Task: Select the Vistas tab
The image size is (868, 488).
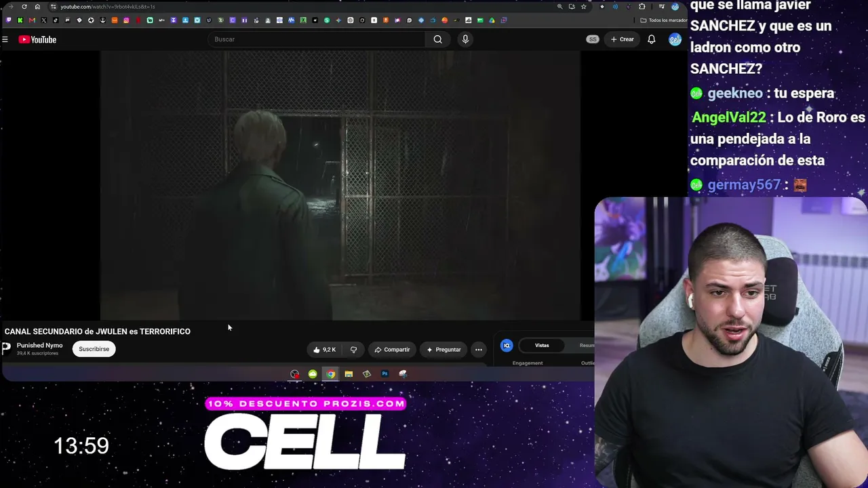Action: pyautogui.click(x=542, y=346)
